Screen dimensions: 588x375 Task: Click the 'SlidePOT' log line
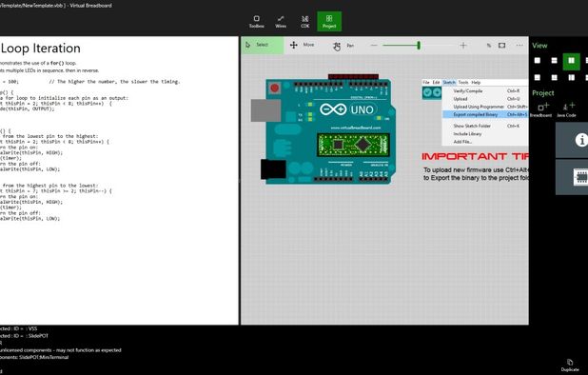click(x=25, y=336)
